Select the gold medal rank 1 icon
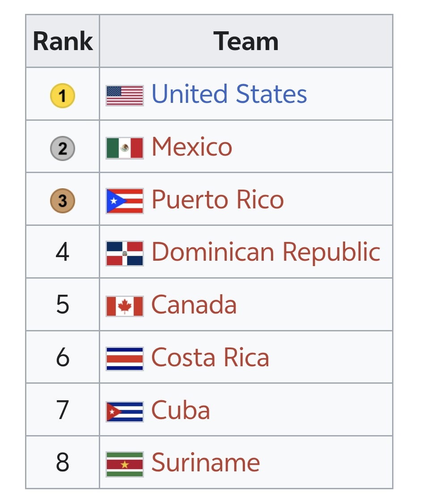 [x=63, y=96]
